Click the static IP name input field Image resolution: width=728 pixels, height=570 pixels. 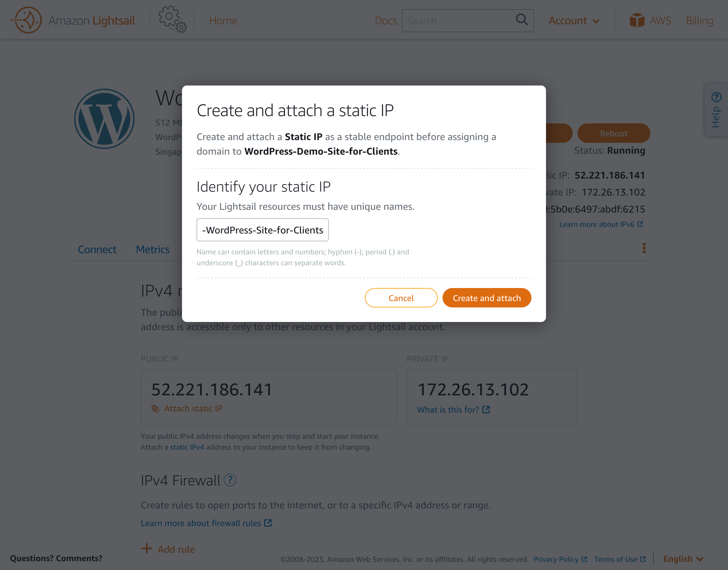click(262, 230)
